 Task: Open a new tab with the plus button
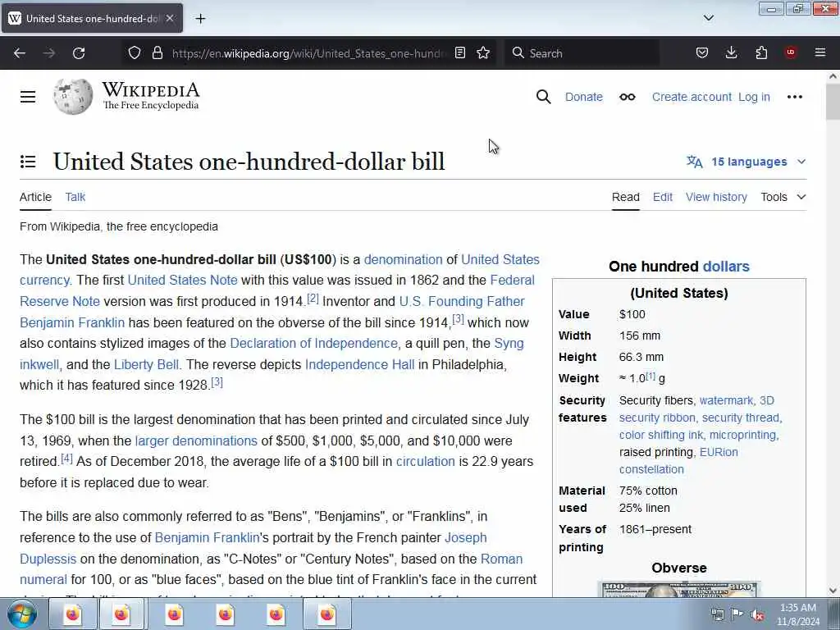200,19
